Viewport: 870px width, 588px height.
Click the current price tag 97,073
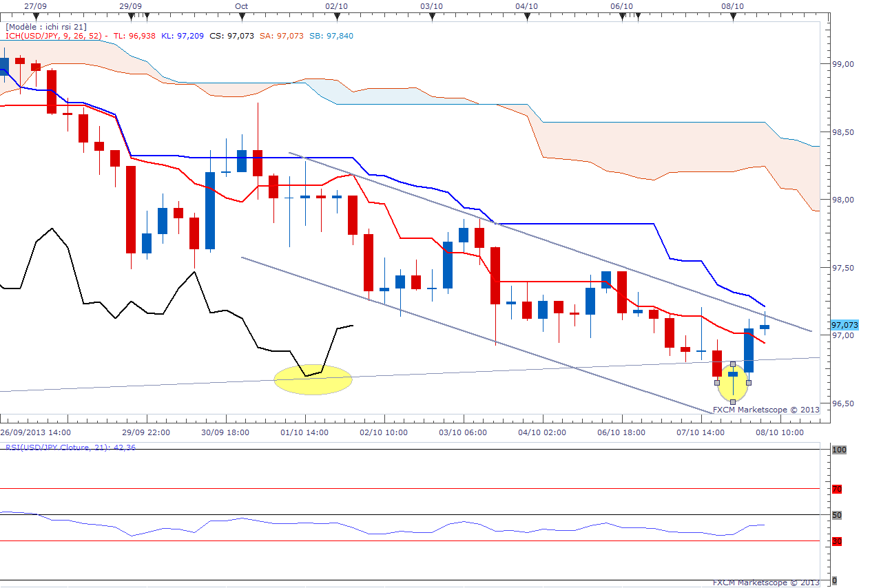(845, 324)
